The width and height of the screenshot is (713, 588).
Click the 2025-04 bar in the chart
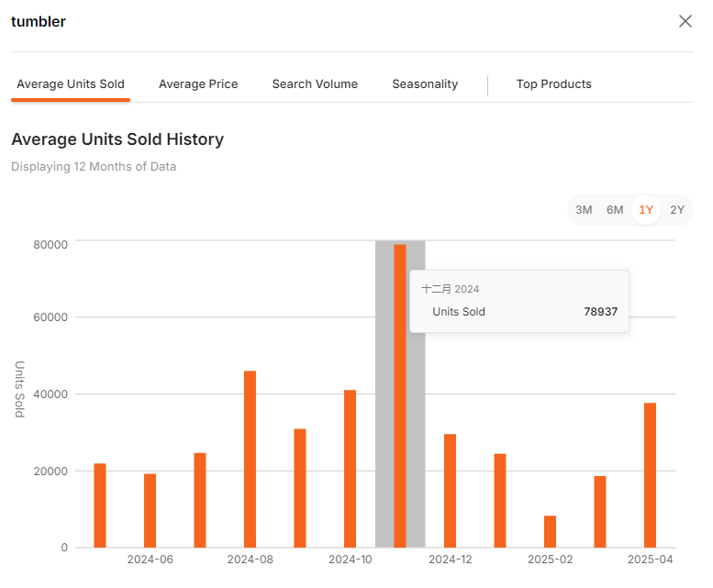650,475
